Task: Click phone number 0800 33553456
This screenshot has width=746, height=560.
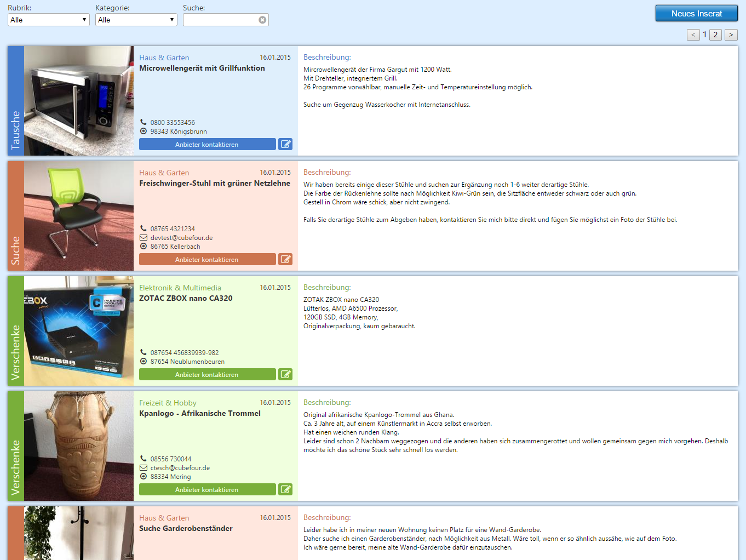Action: point(173,123)
